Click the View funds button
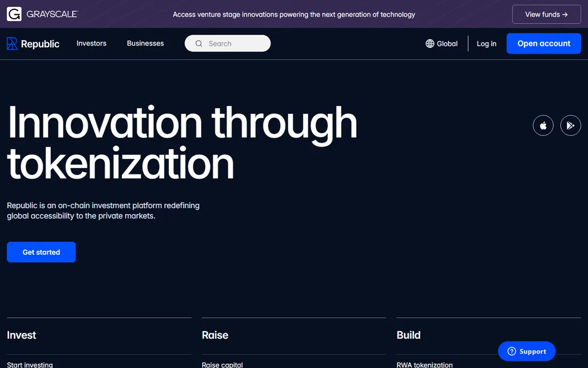Screen dimensions: 588x368 coord(546,14)
